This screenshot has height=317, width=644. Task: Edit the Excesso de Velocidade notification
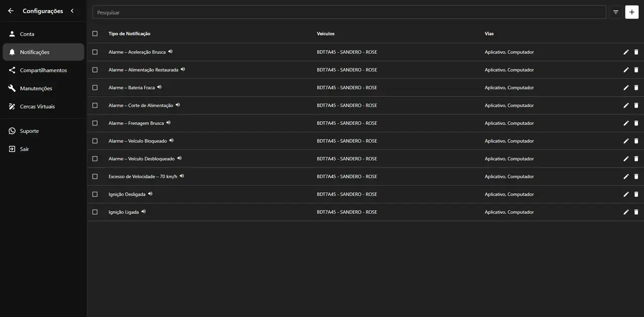(626, 177)
